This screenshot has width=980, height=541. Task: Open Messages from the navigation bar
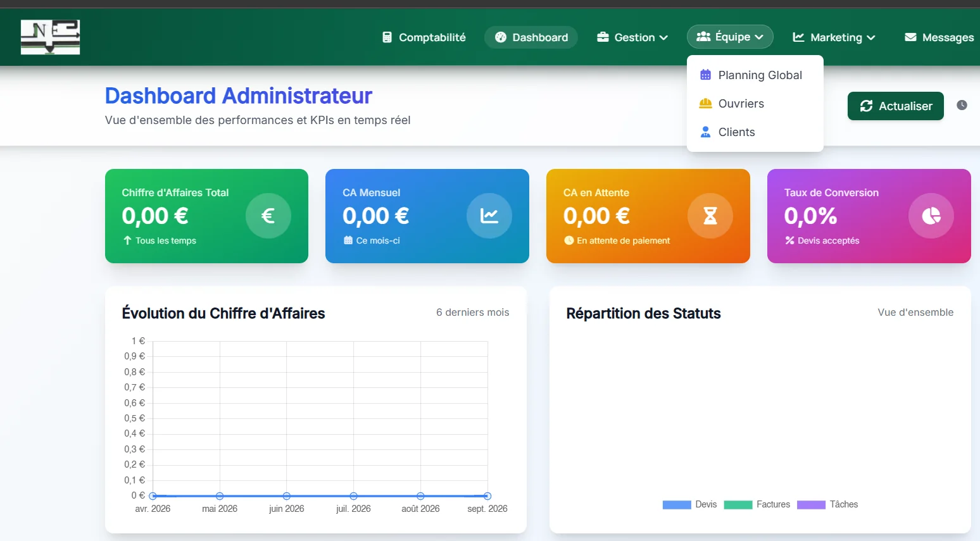[939, 37]
